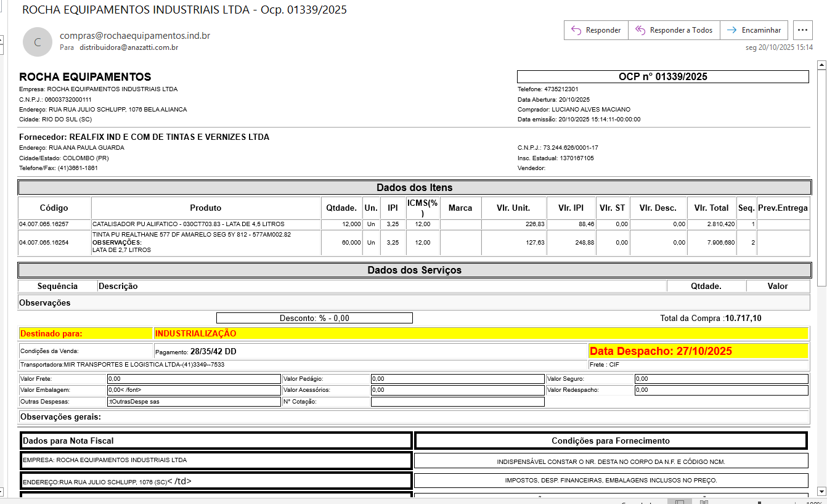Click the empty N° Cotação field

tap(457, 402)
